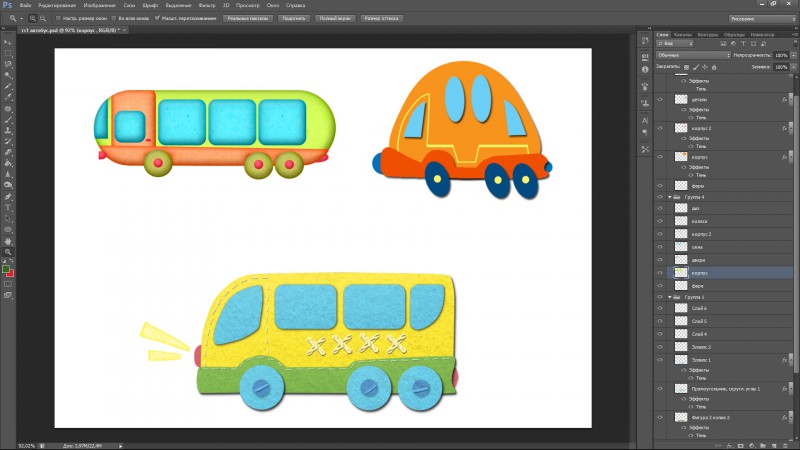Screen dimensions: 800x450
Task: Open the Fill value dropdown arrow
Action: coord(793,67)
